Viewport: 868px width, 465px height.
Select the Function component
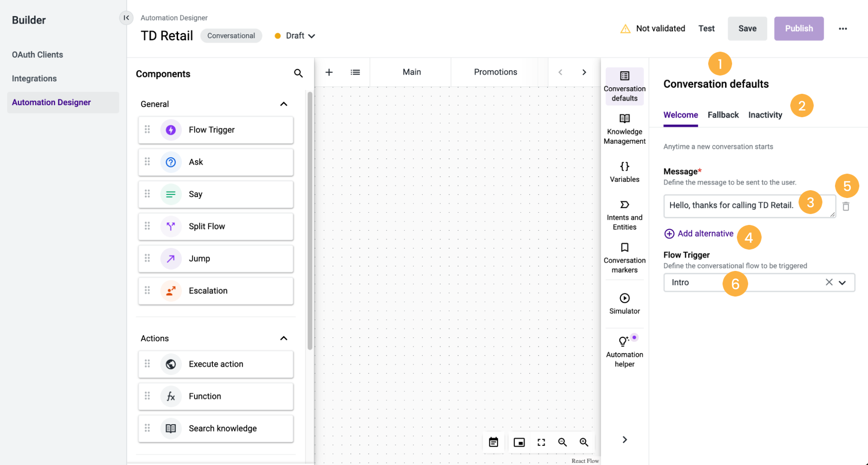click(216, 396)
